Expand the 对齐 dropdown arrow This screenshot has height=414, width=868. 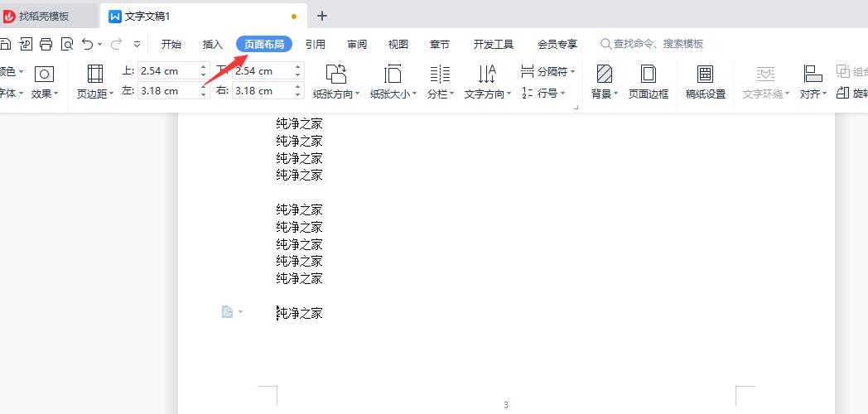pos(824,94)
